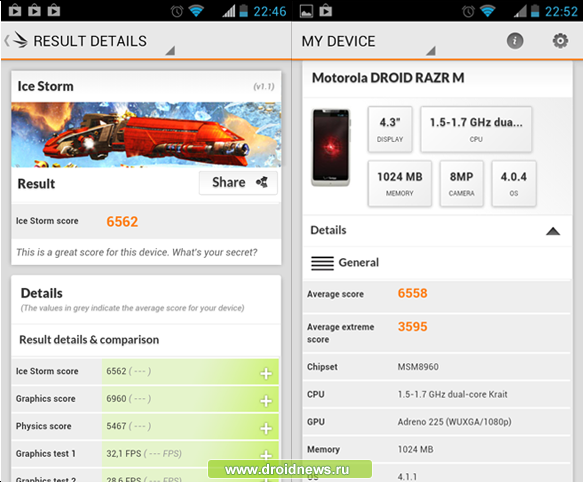Viewport: 583px width, 482px height.
Task: Tap the Play Store icon in right status bar
Action: [x=325, y=10]
